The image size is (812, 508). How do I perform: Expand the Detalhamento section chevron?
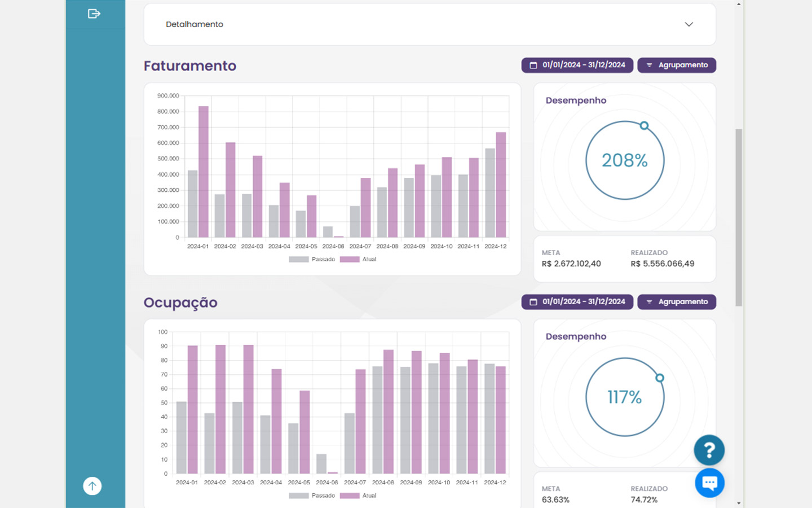(x=689, y=24)
